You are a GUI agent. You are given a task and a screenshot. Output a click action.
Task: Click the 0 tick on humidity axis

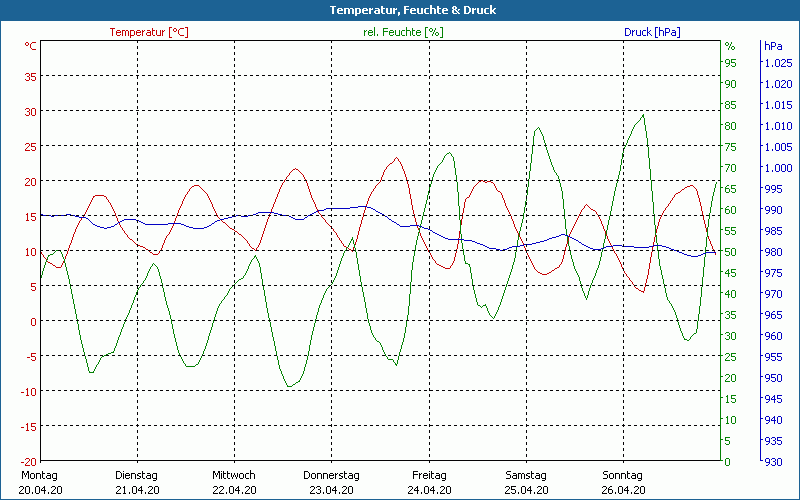click(x=727, y=462)
